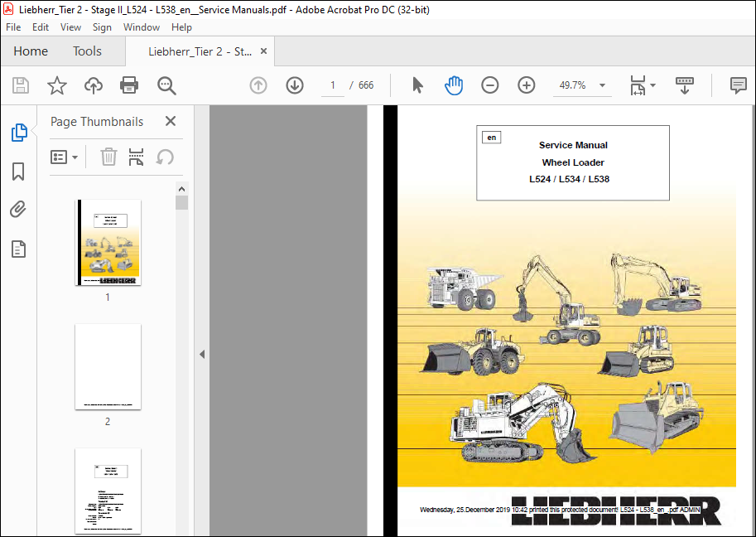Click the 'Service Manual' title text

(x=573, y=145)
